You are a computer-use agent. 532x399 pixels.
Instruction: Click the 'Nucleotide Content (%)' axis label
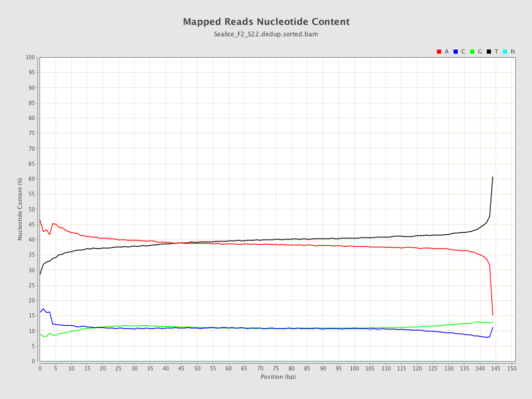pos(20,209)
